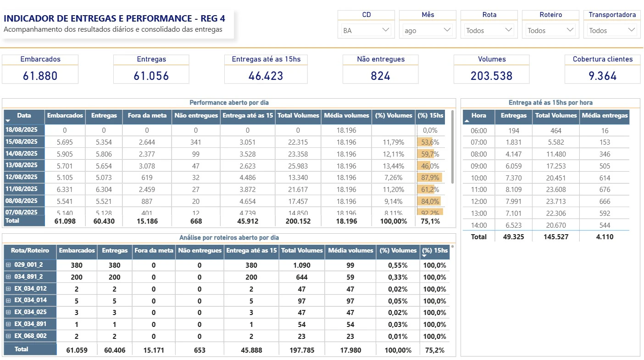
Task: Sort Performance table by Média volumes header
Action: (346, 116)
